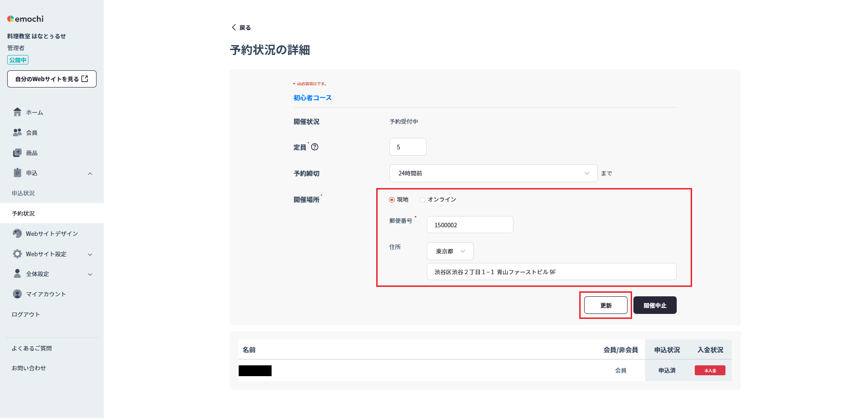Click the products (商品) icon

click(x=17, y=153)
